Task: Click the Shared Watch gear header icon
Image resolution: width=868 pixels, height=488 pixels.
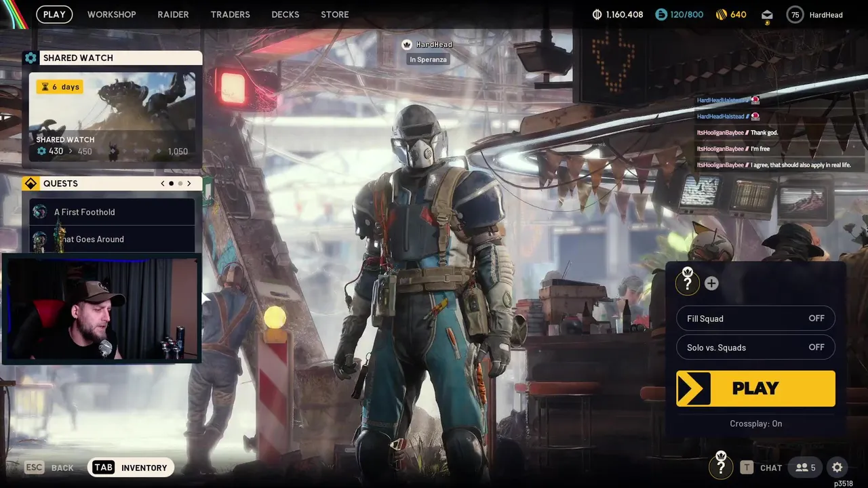Action: (31, 58)
